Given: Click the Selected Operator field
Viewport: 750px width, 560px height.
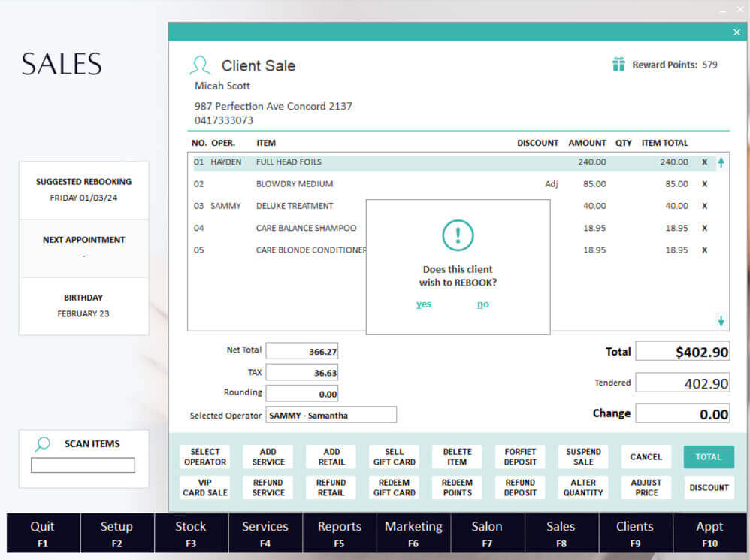Looking at the screenshot, I should (331, 415).
